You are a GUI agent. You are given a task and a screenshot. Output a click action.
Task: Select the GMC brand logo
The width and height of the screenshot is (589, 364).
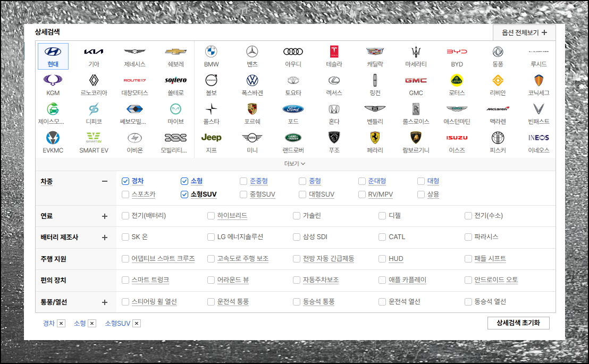(x=416, y=80)
